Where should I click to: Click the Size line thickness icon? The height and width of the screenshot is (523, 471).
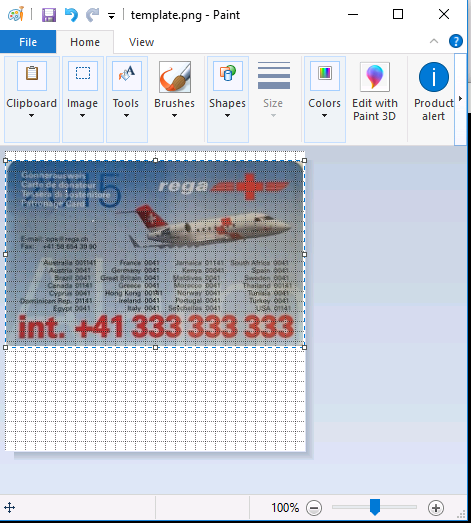(x=274, y=75)
